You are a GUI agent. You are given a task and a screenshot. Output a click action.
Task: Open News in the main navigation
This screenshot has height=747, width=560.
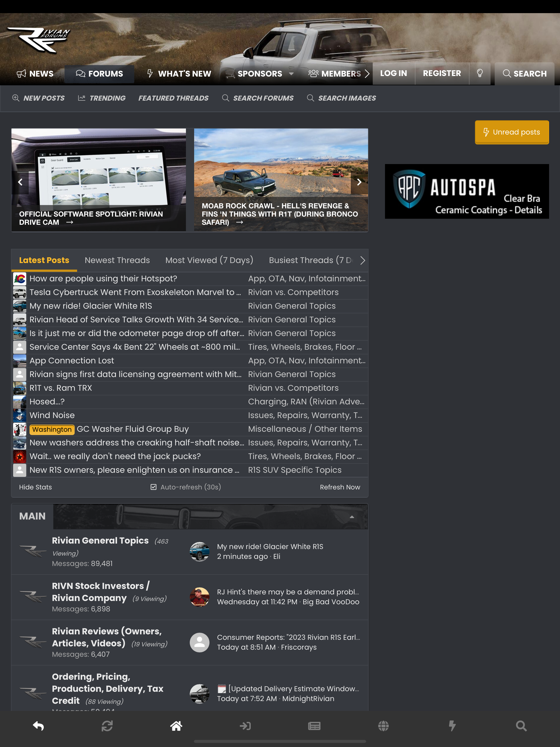point(35,74)
